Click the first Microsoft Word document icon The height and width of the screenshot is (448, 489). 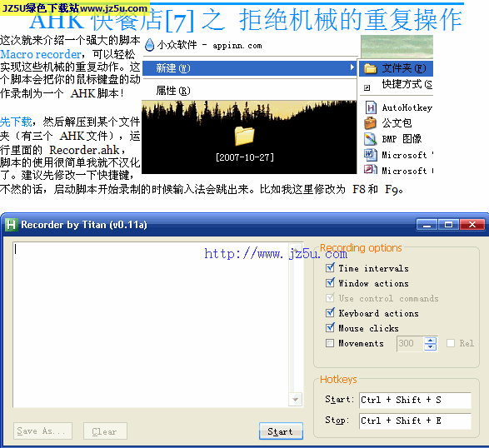[x=371, y=155]
